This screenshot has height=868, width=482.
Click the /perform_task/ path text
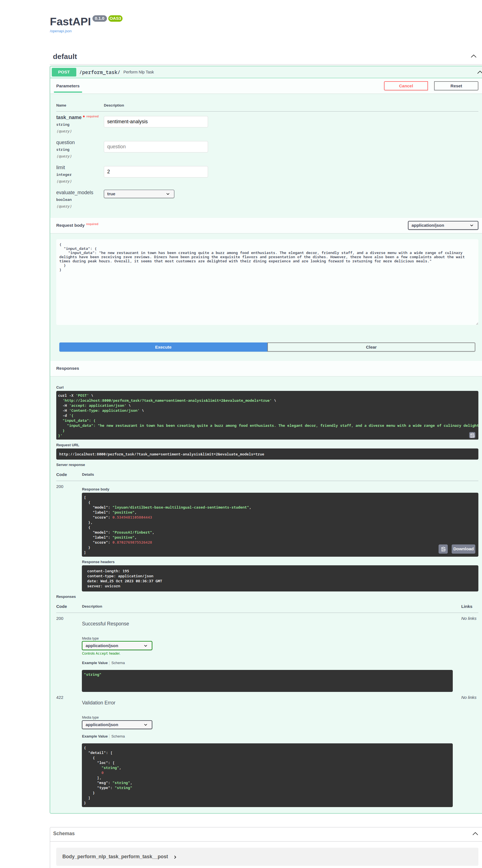pyautogui.click(x=99, y=72)
